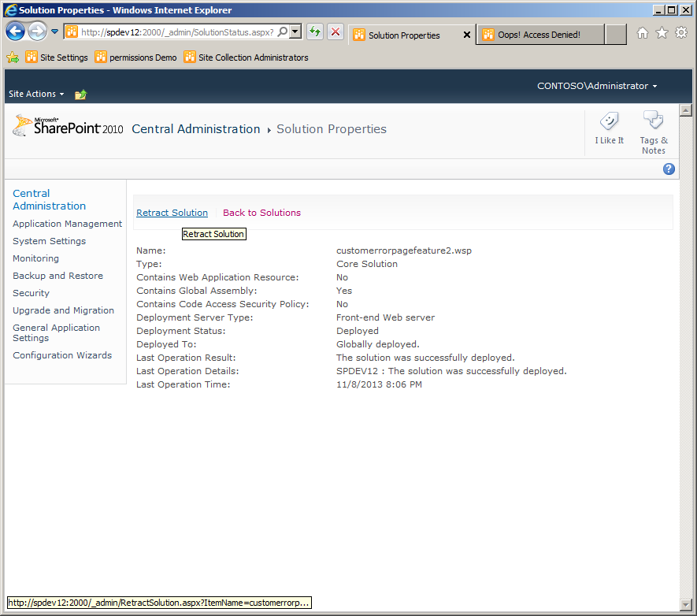Open a new blank browser tab

616,35
